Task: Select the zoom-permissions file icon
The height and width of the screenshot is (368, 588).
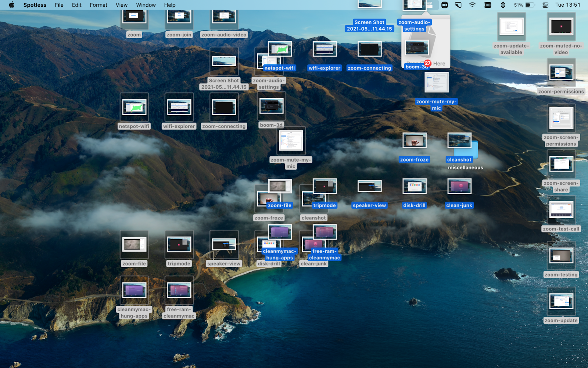Action: click(x=561, y=72)
